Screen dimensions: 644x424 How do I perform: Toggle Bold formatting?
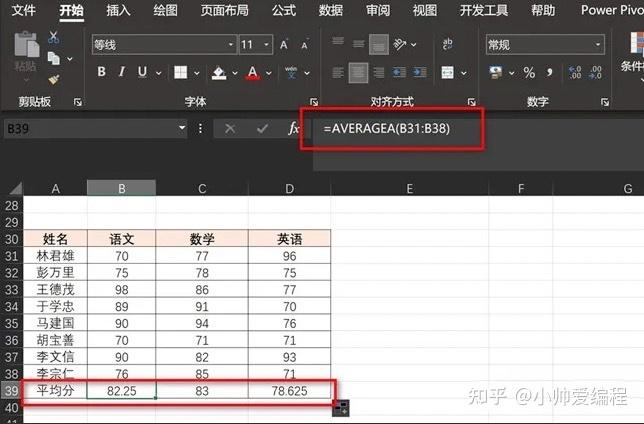coord(101,72)
